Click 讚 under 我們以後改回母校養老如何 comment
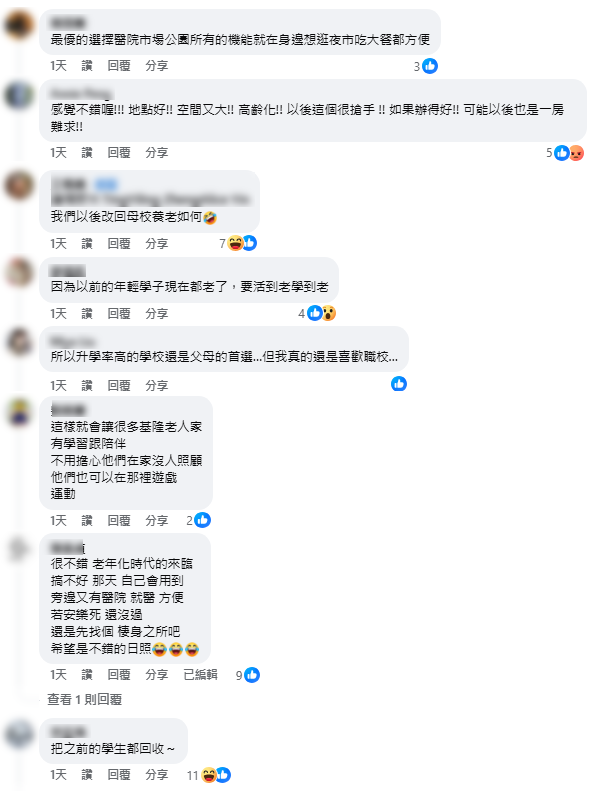608x791 pixels. (87, 244)
